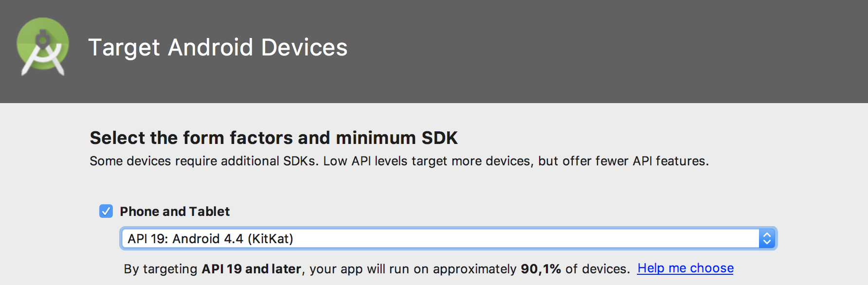The width and height of the screenshot is (868, 285).
Task: Click the word Devices in the header title
Action: tap(305, 48)
